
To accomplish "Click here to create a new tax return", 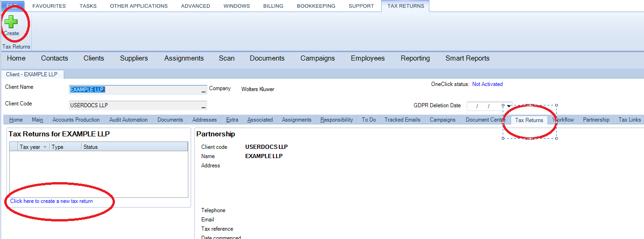I will [52, 201].
